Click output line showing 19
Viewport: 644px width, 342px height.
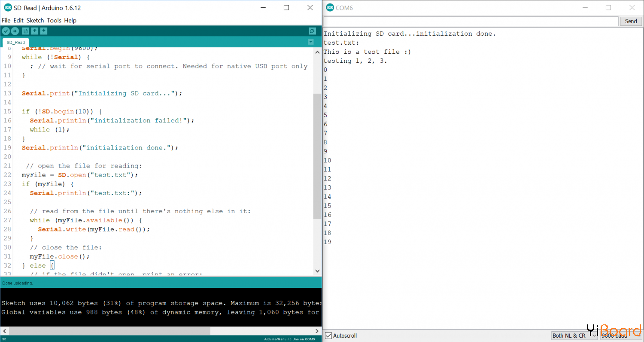(x=327, y=242)
